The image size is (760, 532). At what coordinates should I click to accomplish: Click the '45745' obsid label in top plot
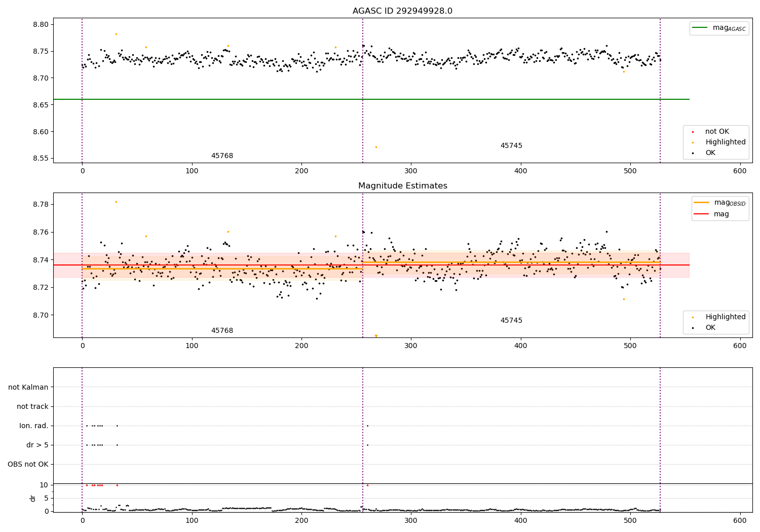point(511,145)
